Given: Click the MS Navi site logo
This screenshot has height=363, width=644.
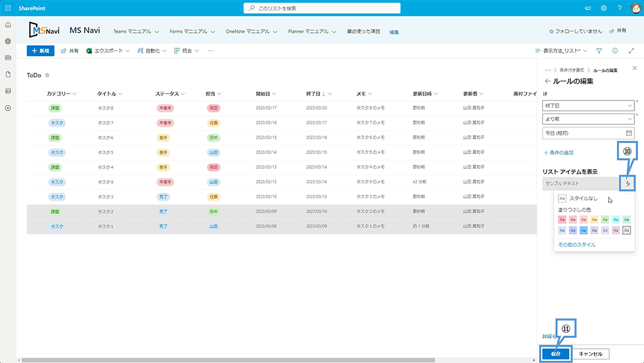Looking at the screenshot, I should [x=44, y=30].
